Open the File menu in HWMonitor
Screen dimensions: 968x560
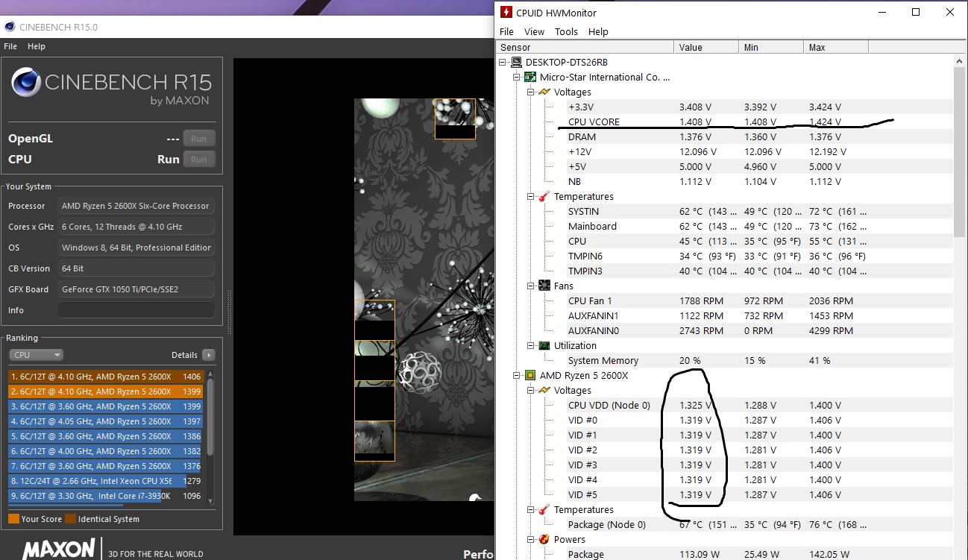[506, 31]
